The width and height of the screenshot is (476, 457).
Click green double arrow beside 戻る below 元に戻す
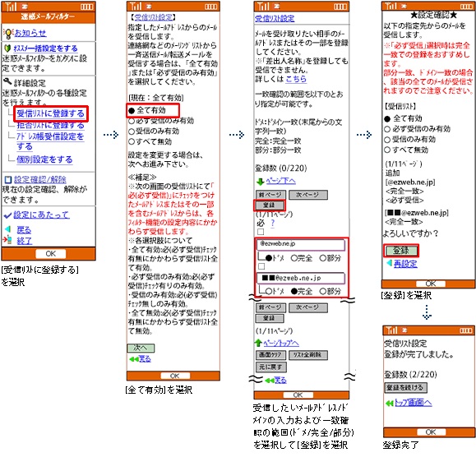tap(270, 381)
